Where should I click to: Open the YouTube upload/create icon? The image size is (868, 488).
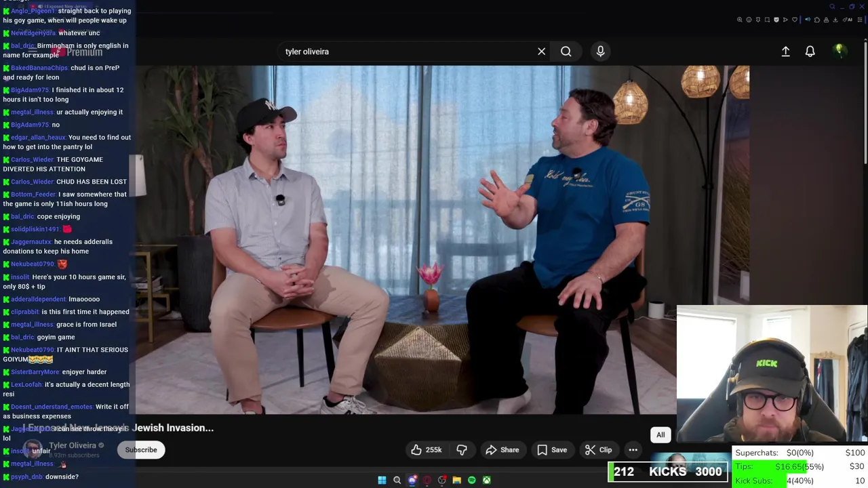click(785, 52)
